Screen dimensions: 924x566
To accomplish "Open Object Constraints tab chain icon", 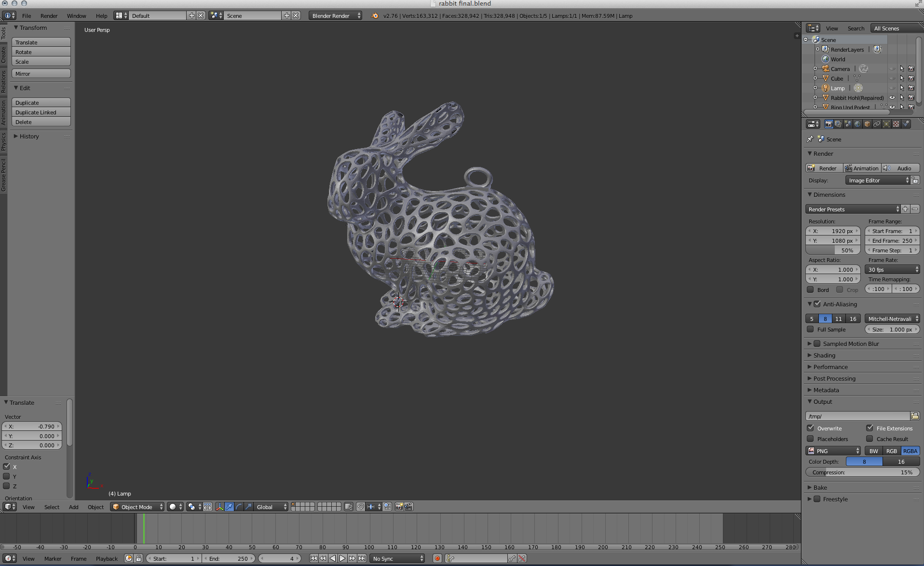I will point(877,124).
